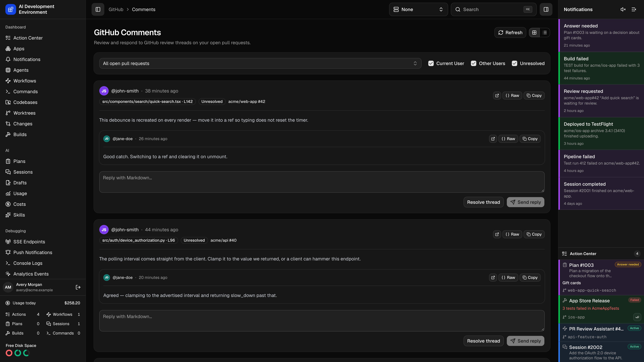Open the Build failed notification

(x=601, y=68)
